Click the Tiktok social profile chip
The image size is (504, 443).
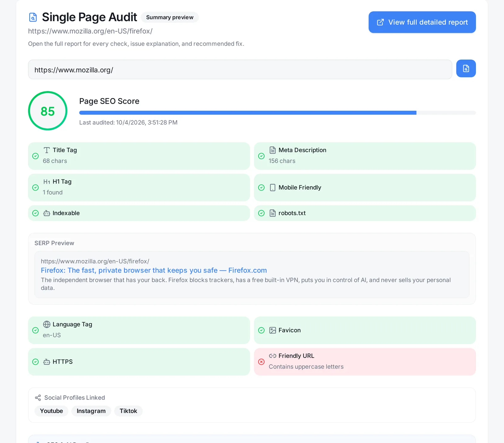[128, 411]
